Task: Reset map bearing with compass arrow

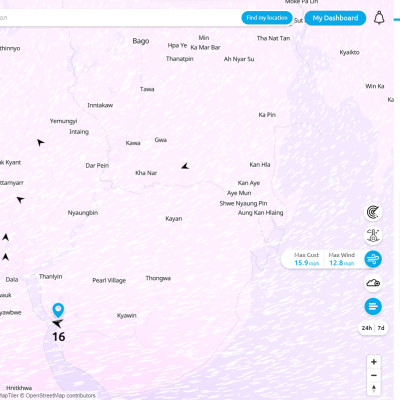Action: (374, 389)
